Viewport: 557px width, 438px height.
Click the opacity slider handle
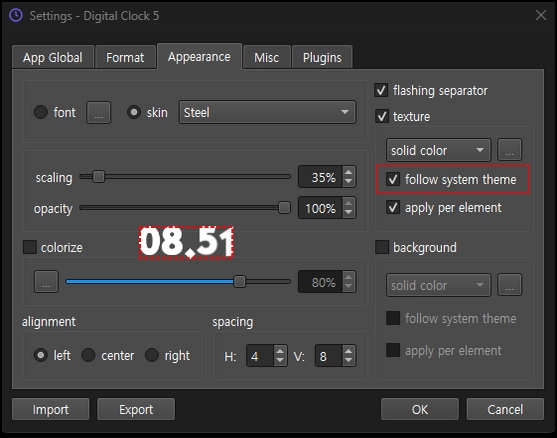pyautogui.click(x=284, y=207)
